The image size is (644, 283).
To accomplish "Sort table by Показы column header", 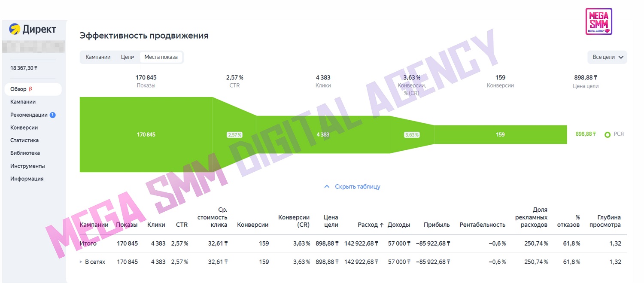I will [127, 225].
